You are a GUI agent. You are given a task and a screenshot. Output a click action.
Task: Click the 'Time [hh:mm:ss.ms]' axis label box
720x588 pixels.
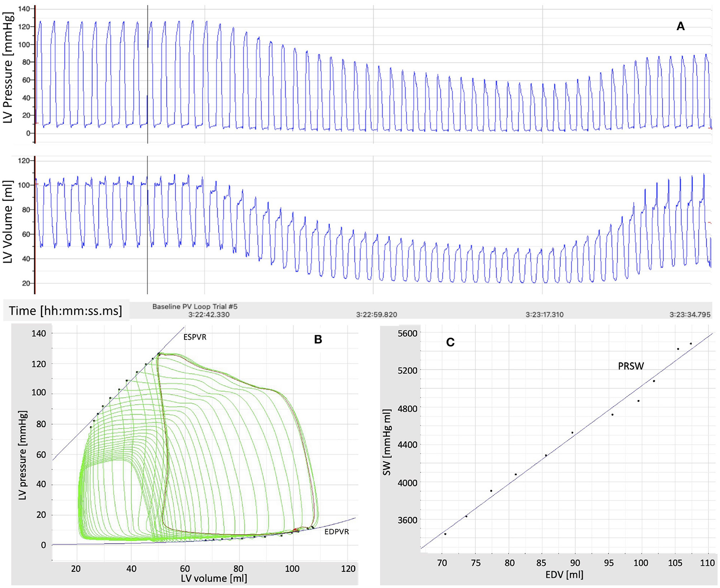click(x=65, y=311)
